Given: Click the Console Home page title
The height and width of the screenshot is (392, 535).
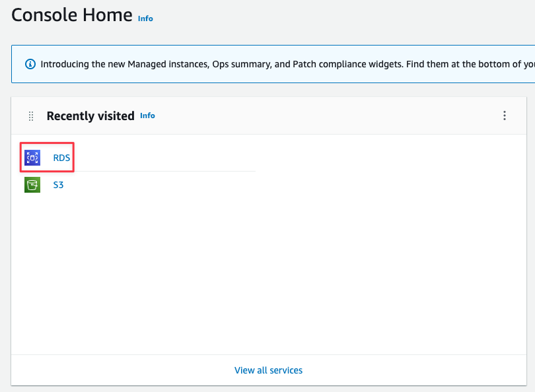Looking at the screenshot, I should [x=72, y=15].
